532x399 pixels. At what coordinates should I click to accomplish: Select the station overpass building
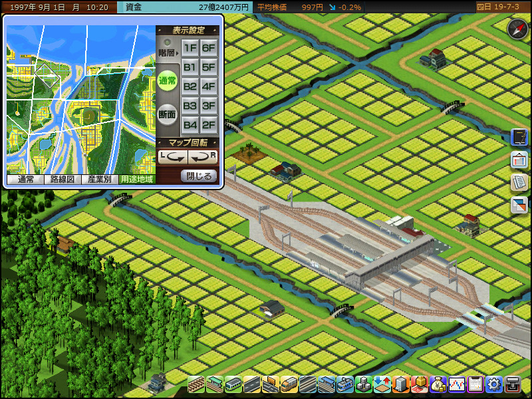[390, 262]
